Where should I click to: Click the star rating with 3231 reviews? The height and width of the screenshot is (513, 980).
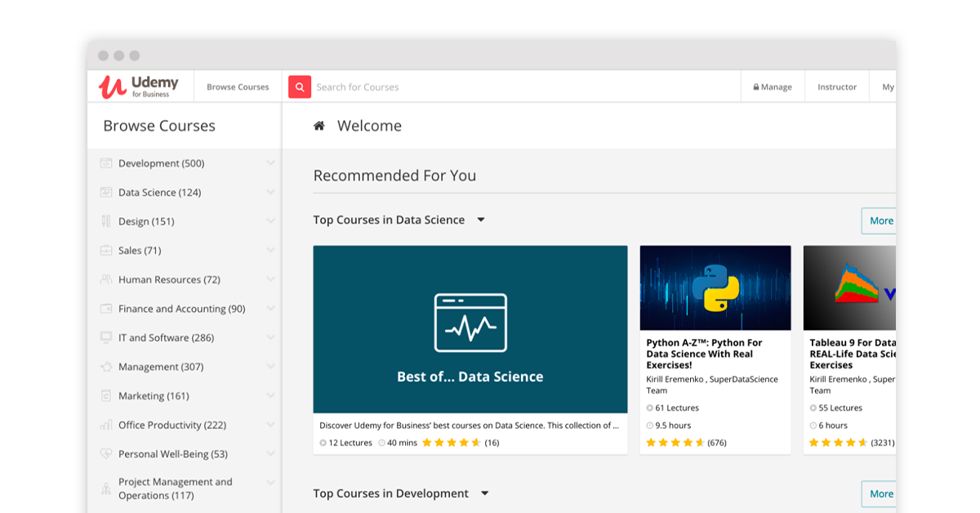839,443
